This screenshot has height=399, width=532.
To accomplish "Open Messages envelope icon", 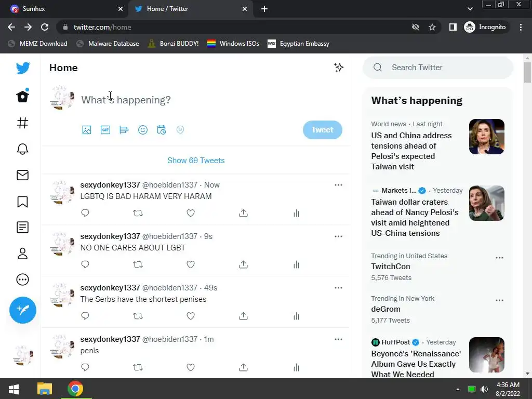I will 23,175.
